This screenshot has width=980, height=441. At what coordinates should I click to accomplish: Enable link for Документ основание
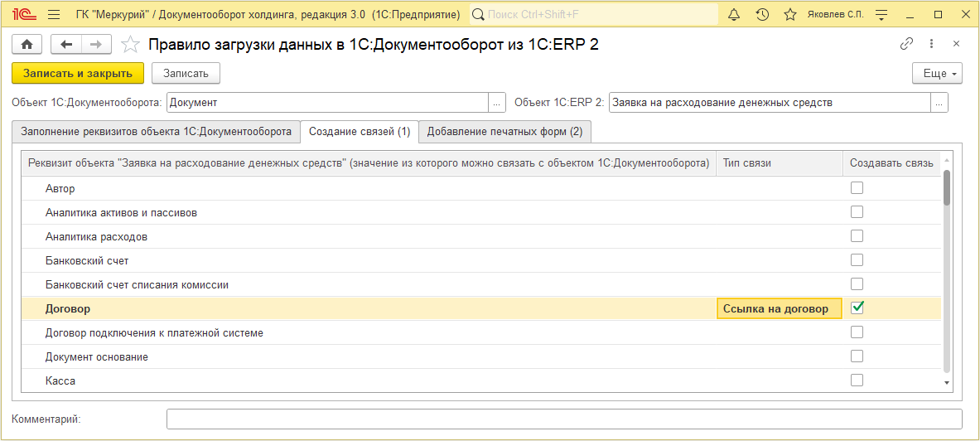click(857, 356)
